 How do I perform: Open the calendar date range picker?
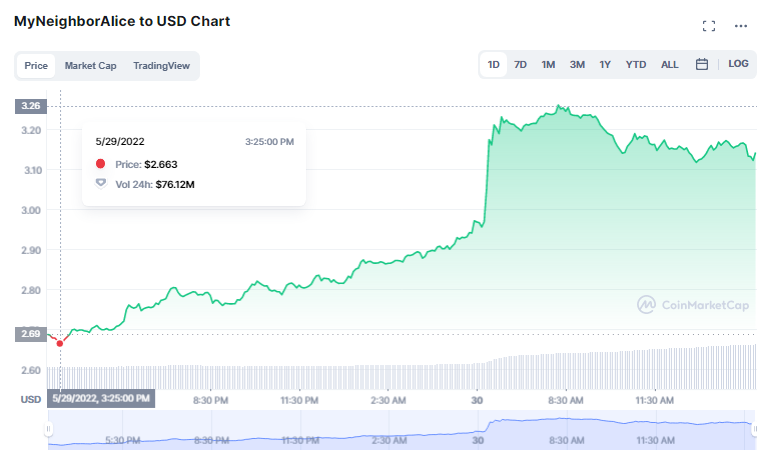(x=701, y=64)
